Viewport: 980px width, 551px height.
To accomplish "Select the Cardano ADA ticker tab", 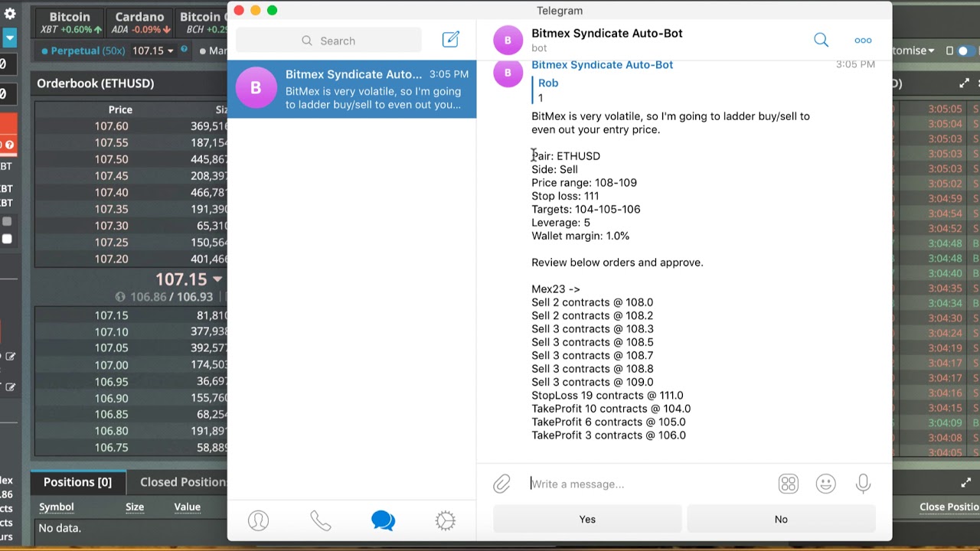I will [x=140, y=22].
